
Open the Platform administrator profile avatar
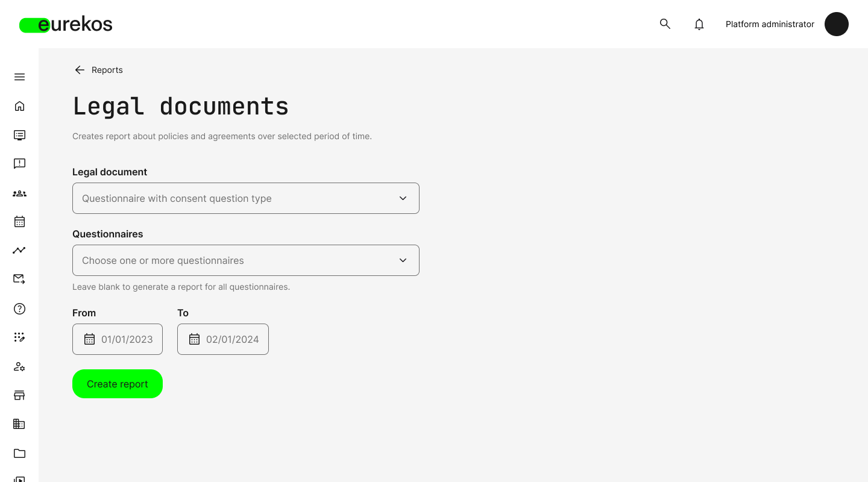(836, 24)
